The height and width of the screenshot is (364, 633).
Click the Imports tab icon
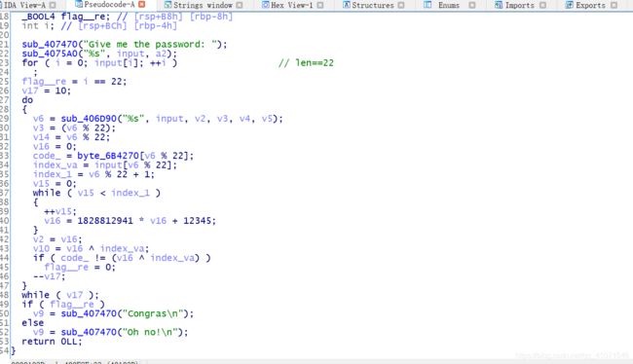pos(499,5)
